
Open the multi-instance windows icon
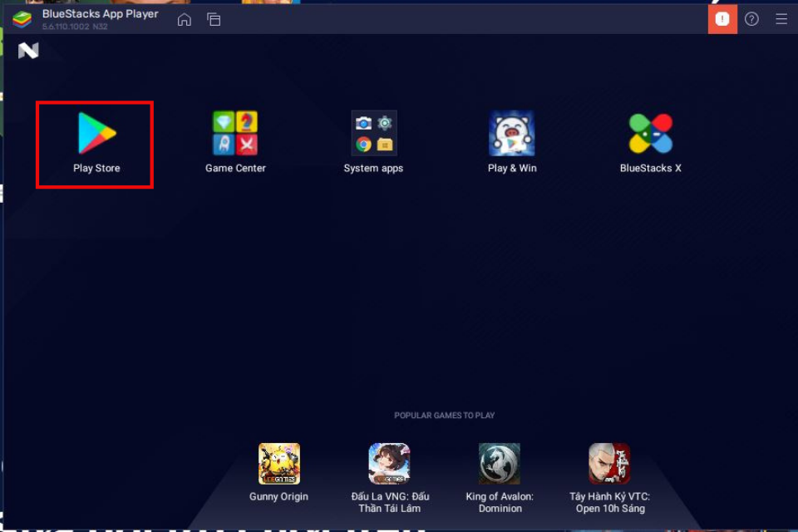coord(214,19)
